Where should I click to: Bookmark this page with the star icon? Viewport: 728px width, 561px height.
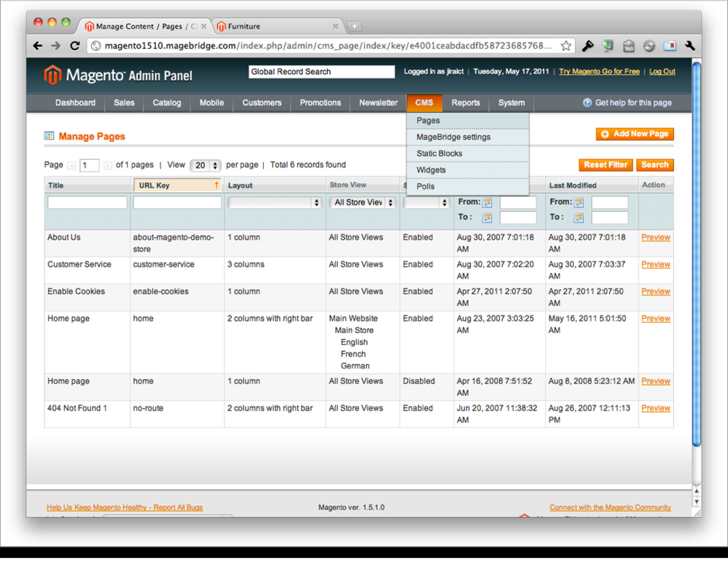(566, 46)
